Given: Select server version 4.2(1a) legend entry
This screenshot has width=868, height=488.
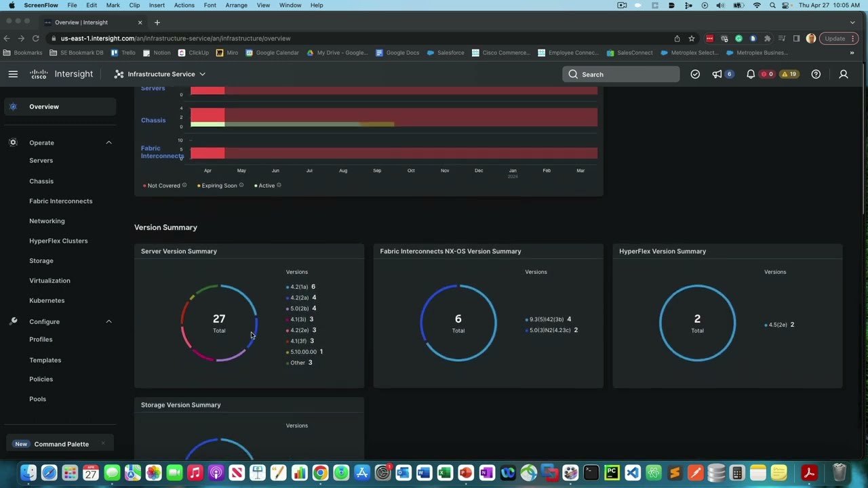Looking at the screenshot, I should [300, 287].
